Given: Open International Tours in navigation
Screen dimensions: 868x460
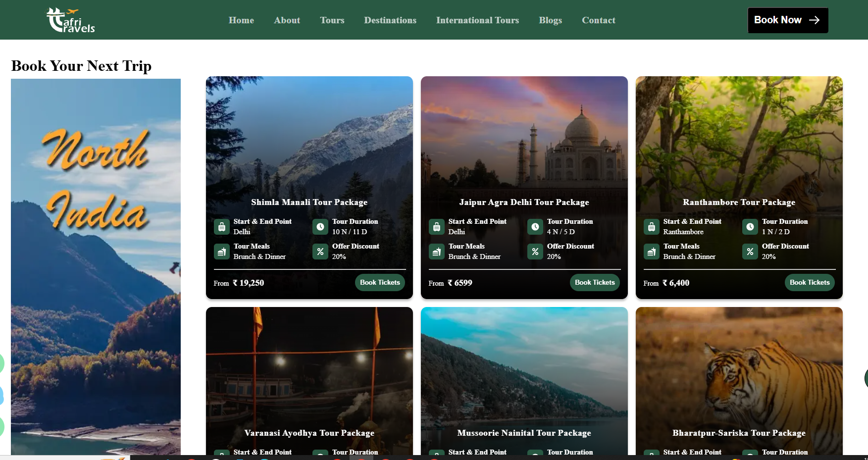Looking at the screenshot, I should 477,20.
